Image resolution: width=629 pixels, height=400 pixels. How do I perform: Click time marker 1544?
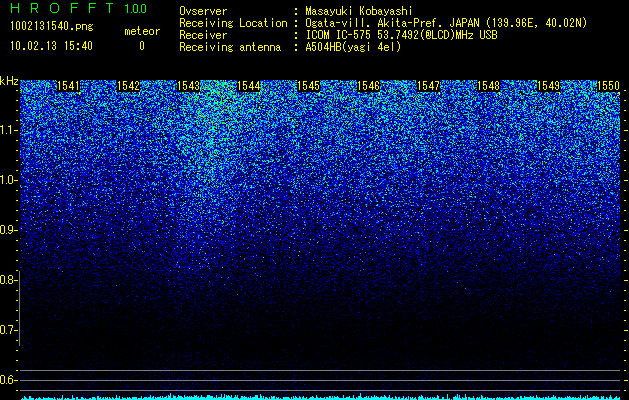tap(249, 86)
